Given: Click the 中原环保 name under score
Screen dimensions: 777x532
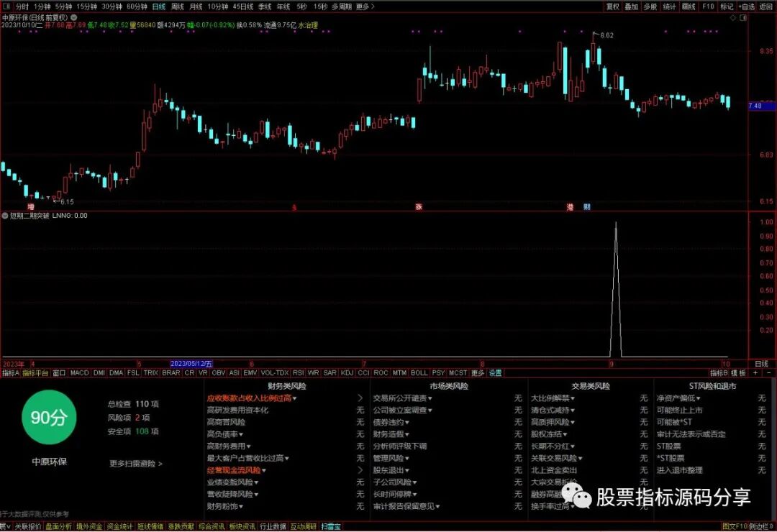Looking at the screenshot, I should (x=49, y=462).
